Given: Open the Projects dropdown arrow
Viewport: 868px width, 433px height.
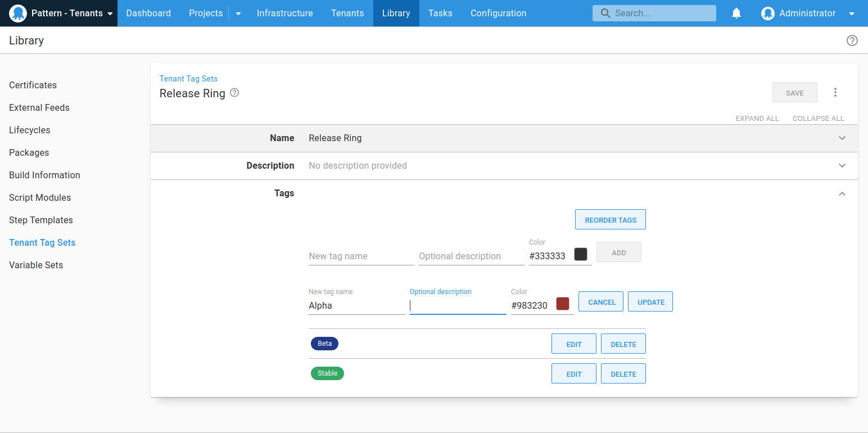Looking at the screenshot, I should (x=238, y=13).
